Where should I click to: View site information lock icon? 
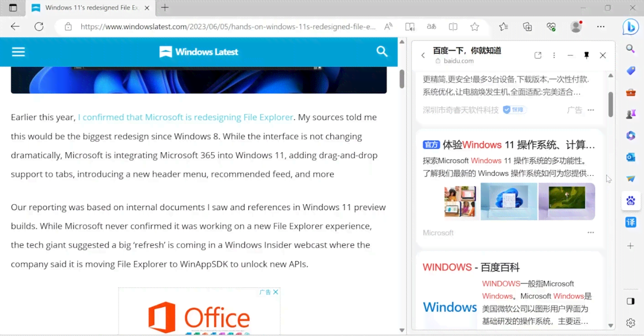[x=68, y=26]
